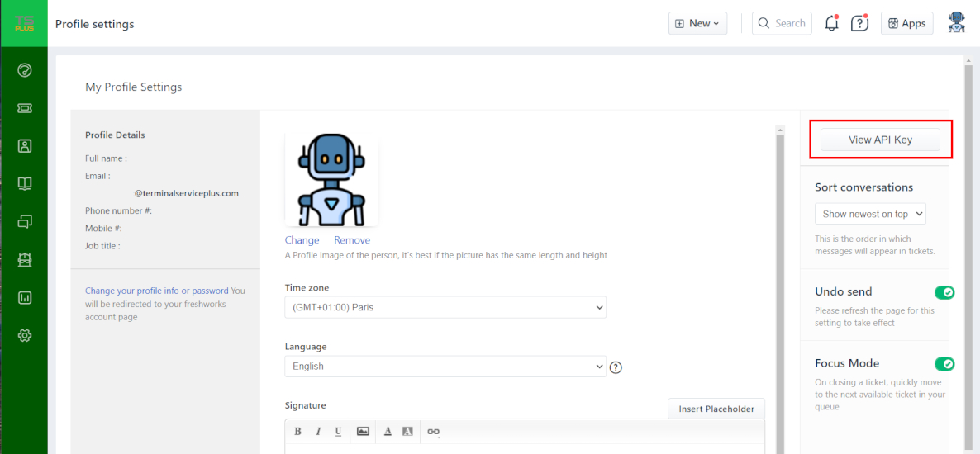Image resolution: width=980 pixels, height=454 pixels.
Task: Open the Sort conversations dropdown
Action: click(870, 214)
